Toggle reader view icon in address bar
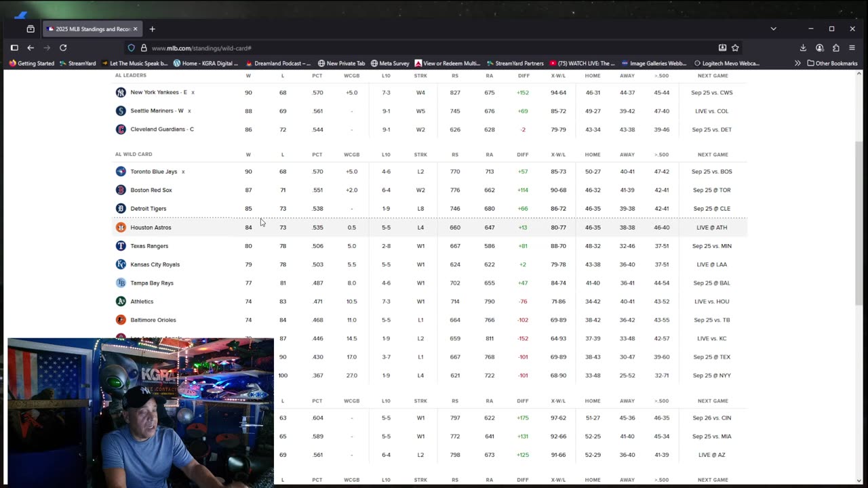This screenshot has height=488, width=868. coord(722,48)
